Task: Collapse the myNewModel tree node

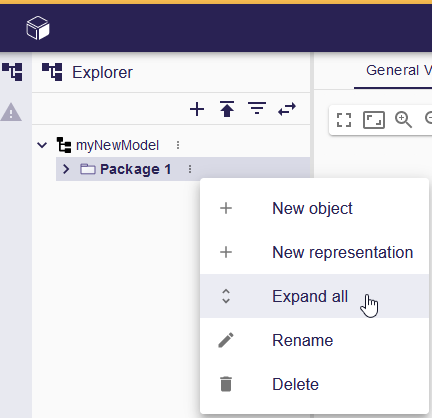Action: [42, 145]
